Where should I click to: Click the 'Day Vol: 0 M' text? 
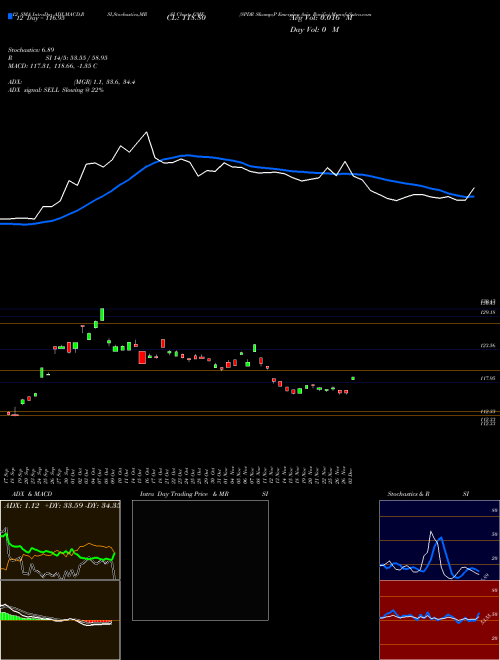click(314, 30)
